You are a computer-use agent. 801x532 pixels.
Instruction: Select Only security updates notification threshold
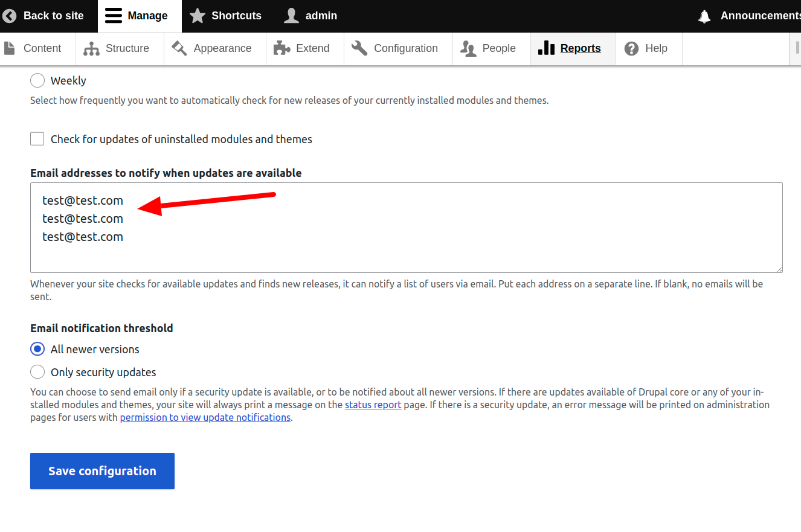point(37,372)
